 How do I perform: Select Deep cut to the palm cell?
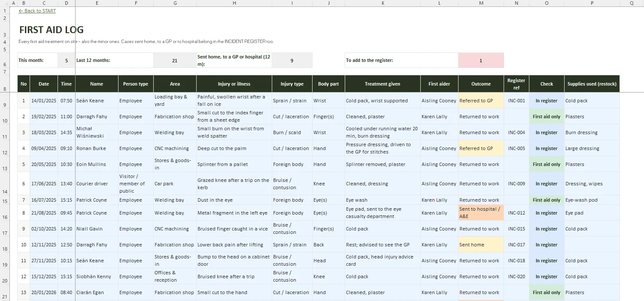234,148
